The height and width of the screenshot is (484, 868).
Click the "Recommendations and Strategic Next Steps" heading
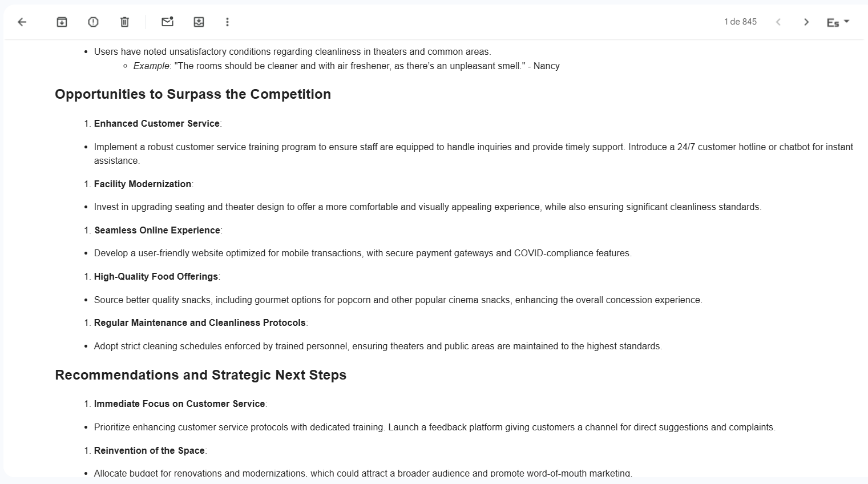click(x=200, y=375)
